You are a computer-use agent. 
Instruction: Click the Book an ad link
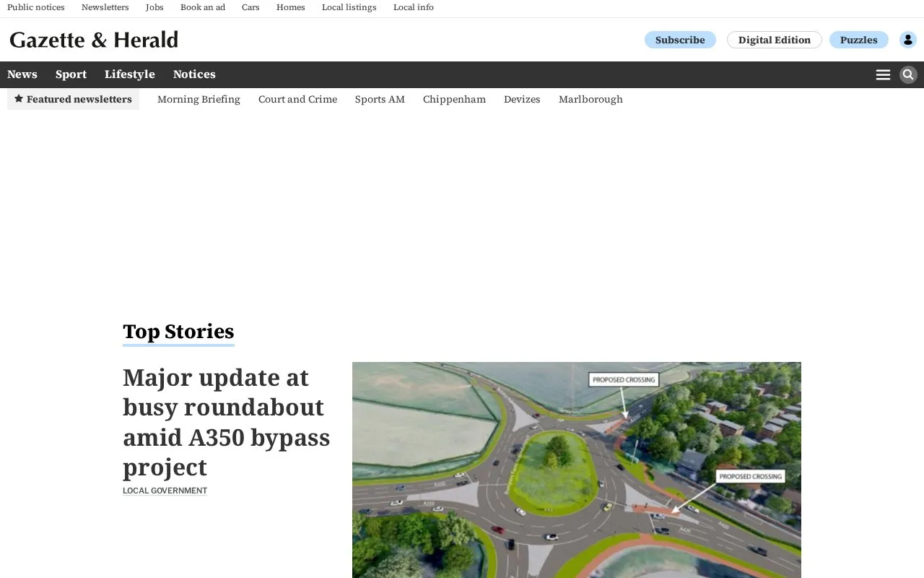pyautogui.click(x=203, y=7)
